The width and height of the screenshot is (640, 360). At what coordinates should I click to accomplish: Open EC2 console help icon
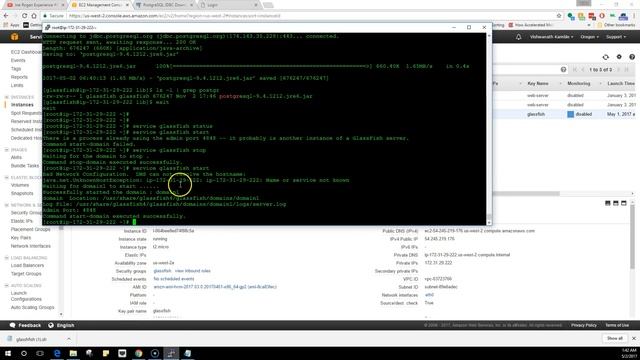point(632,57)
